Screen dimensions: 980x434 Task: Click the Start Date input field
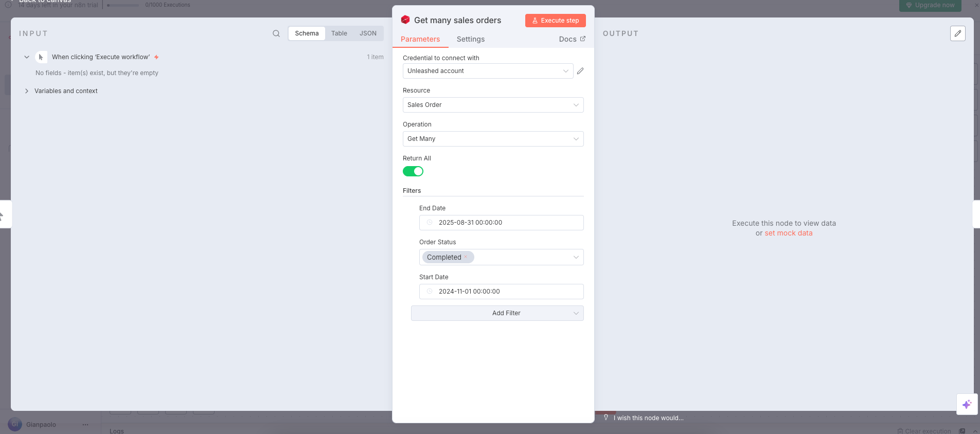point(501,292)
